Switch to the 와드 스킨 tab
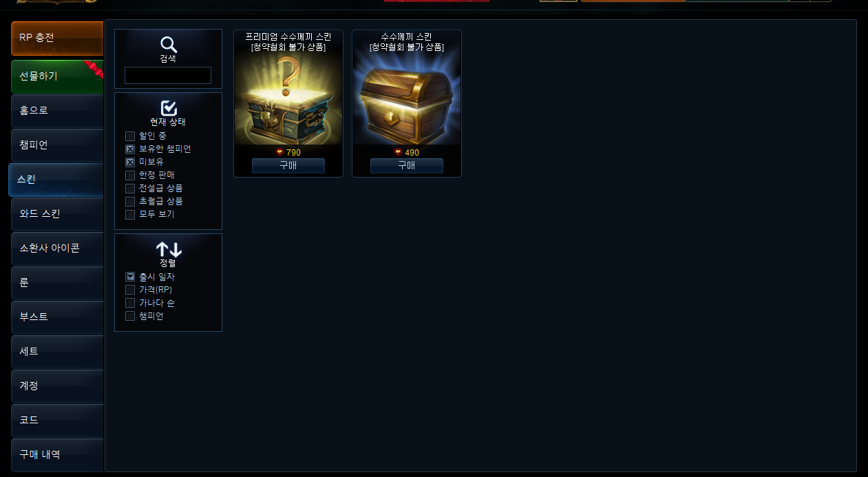This screenshot has height=477, width=868. [57, 214]
